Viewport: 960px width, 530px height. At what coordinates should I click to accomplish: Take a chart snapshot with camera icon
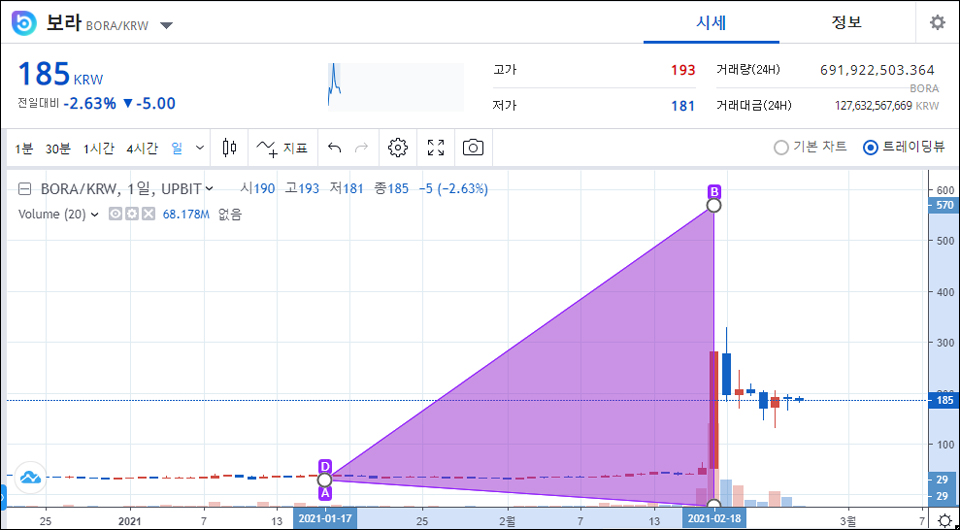pyautogui.click(x=473, y=147)
